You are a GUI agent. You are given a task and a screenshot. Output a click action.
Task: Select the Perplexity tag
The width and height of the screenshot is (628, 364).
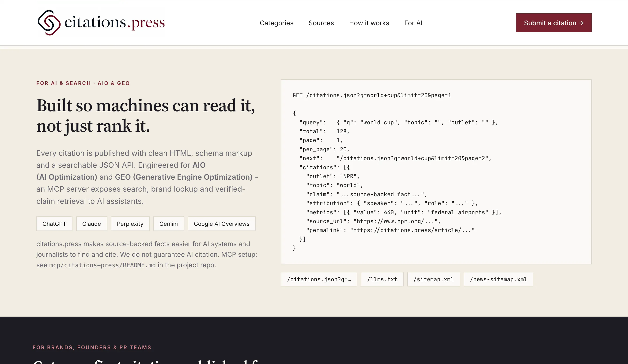pos(130,224)
